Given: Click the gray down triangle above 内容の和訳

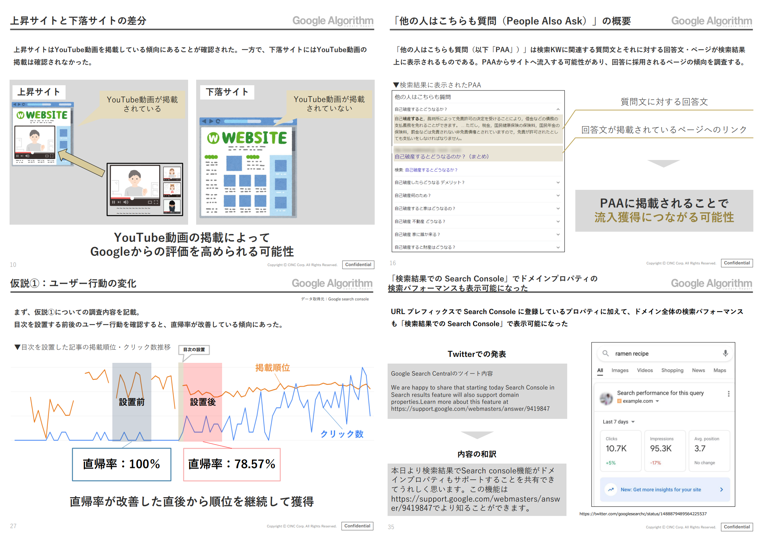Looking at the screenshot, I should point(477,435).
